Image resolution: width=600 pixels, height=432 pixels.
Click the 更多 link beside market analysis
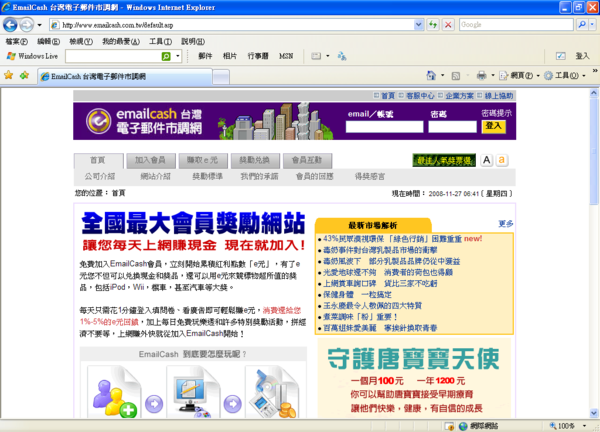click(505, 223)
